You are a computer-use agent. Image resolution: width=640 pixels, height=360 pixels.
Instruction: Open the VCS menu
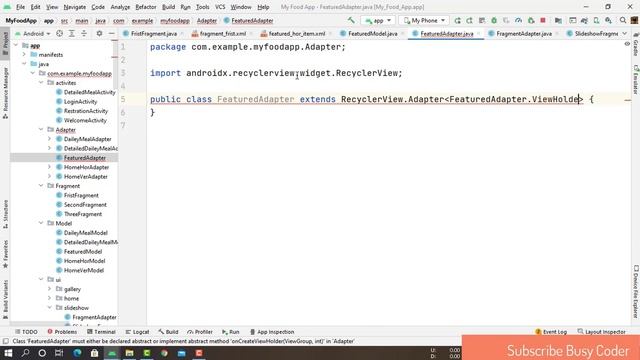[220, 7]
